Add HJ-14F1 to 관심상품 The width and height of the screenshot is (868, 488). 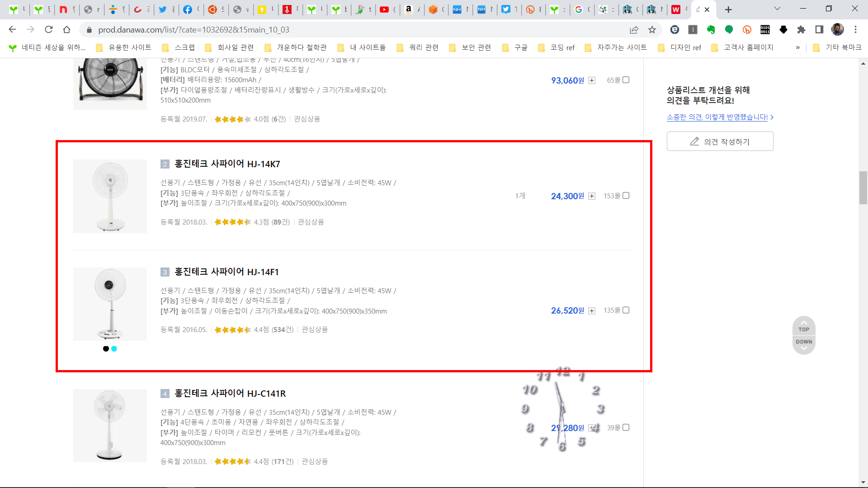click(315, 330)
